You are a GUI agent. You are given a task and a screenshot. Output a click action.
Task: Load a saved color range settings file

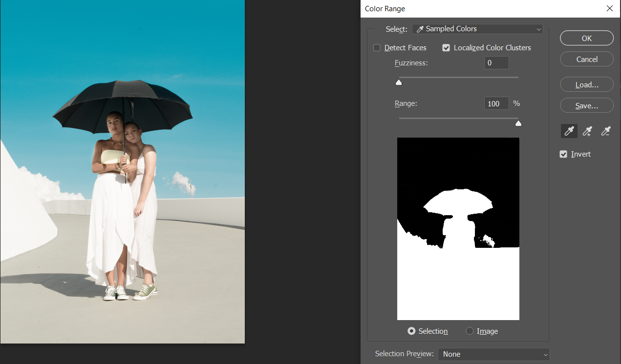586,84
